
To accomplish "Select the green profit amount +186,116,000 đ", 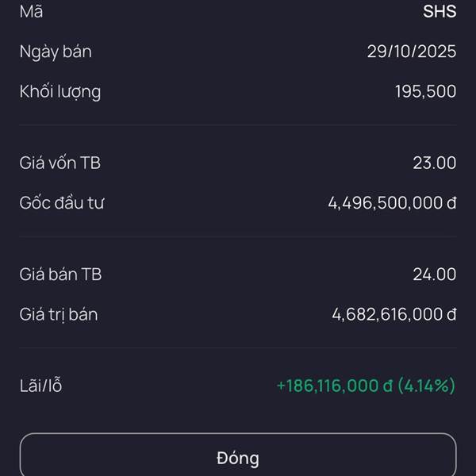I will click(x=335, y=386).
